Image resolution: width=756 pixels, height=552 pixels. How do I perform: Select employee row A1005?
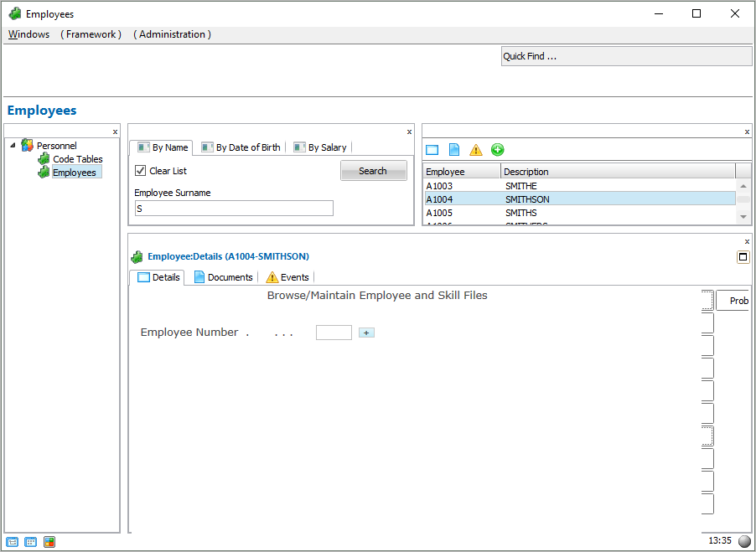(x=580, y=213)
